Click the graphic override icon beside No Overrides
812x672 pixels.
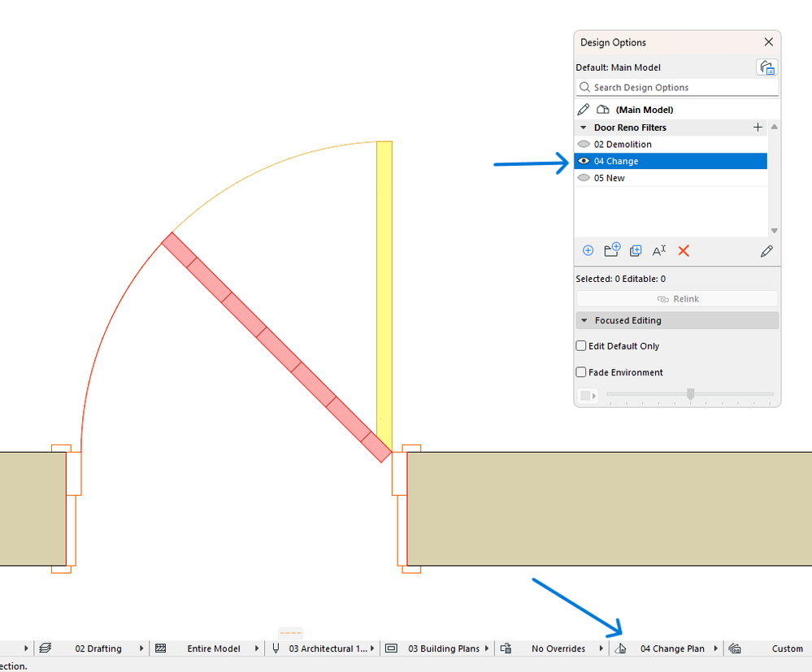506,648
